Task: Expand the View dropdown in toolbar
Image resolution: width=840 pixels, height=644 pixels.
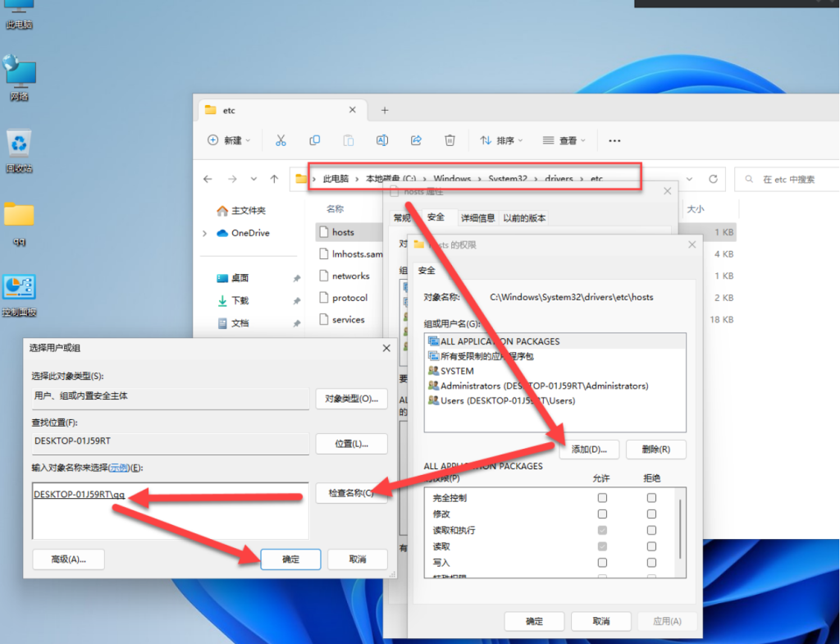Action: (x=564, y=140)
